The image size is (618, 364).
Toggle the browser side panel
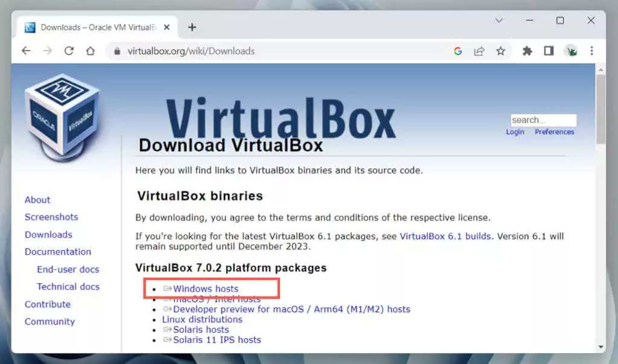(549, 51)
